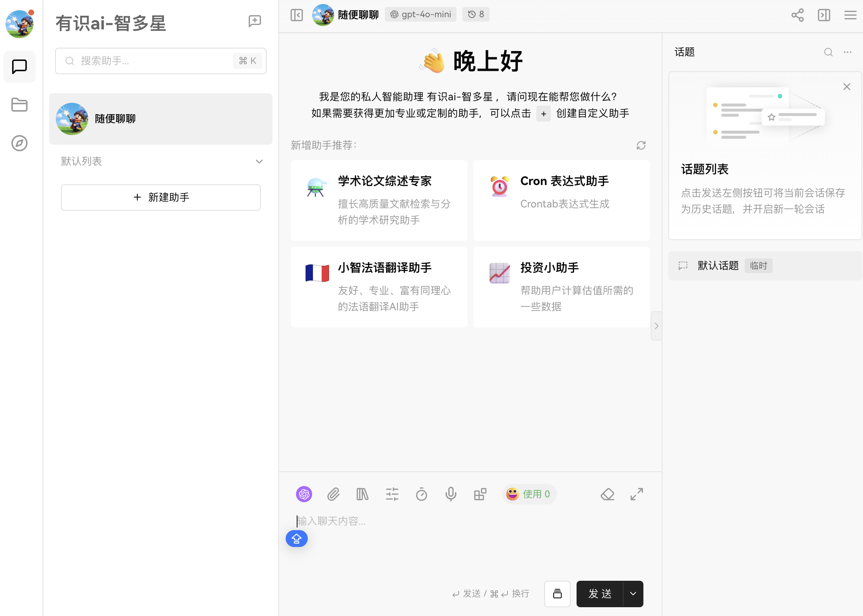Viewport: 863px width, 616px height.
Task: Toggle the topic panel with header icon
Action: 824,15
